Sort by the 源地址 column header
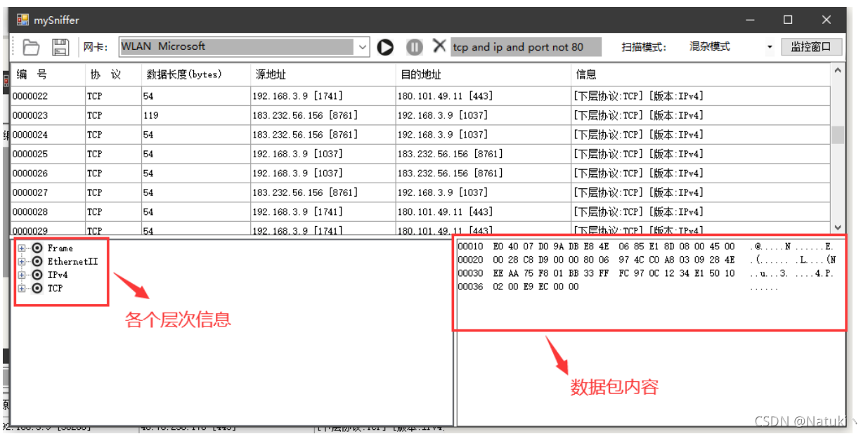The image size is (868, 434). click(x=323, y=74)
